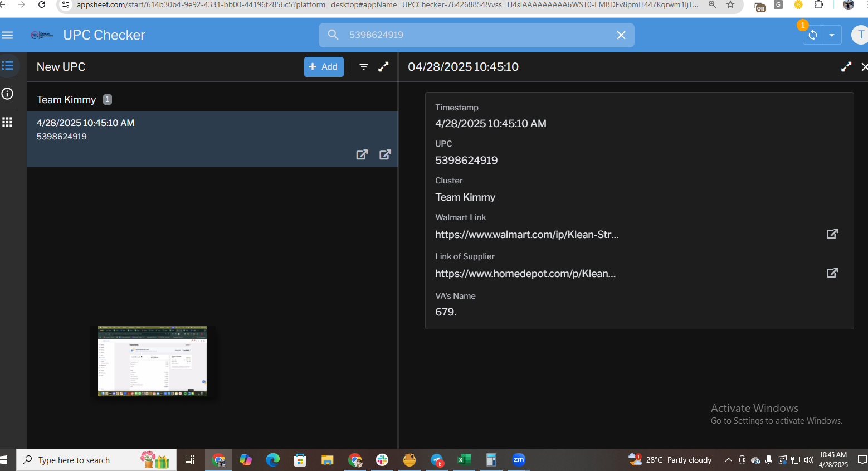Expand the New UPC list to fullscreen
This screenshot has width=868, height=471.
(x=383, y=67)
